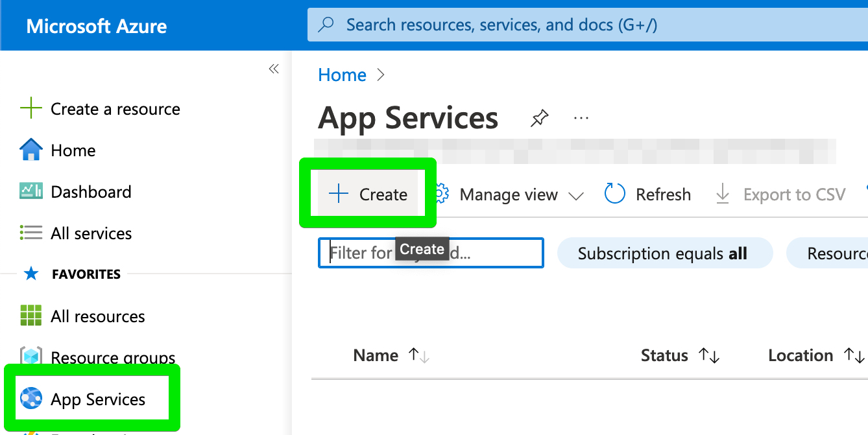Click the Resource group filter pill

828,253
